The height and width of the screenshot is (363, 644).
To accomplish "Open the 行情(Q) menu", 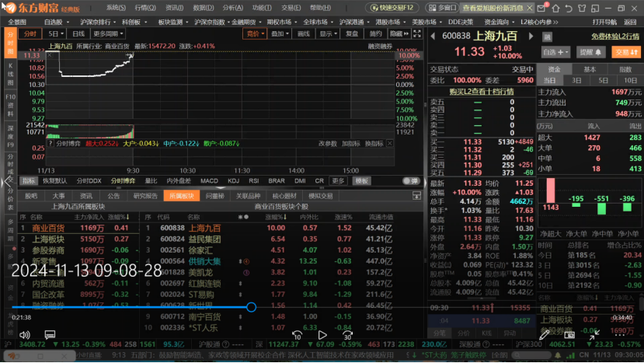I will 145,8.
